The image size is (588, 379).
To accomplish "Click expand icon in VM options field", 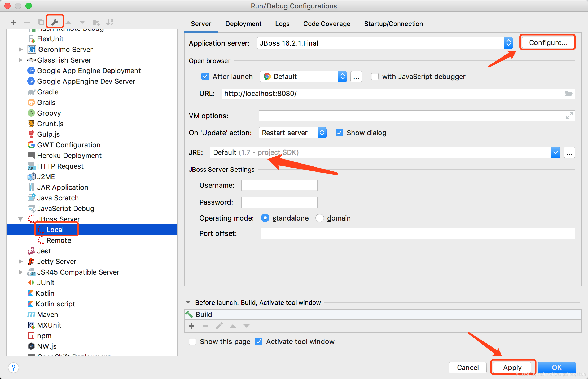I will pos(569,116).
